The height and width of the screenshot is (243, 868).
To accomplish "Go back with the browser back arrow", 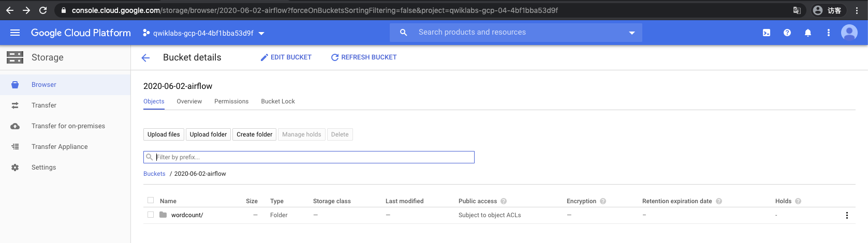I will (10, 10).
